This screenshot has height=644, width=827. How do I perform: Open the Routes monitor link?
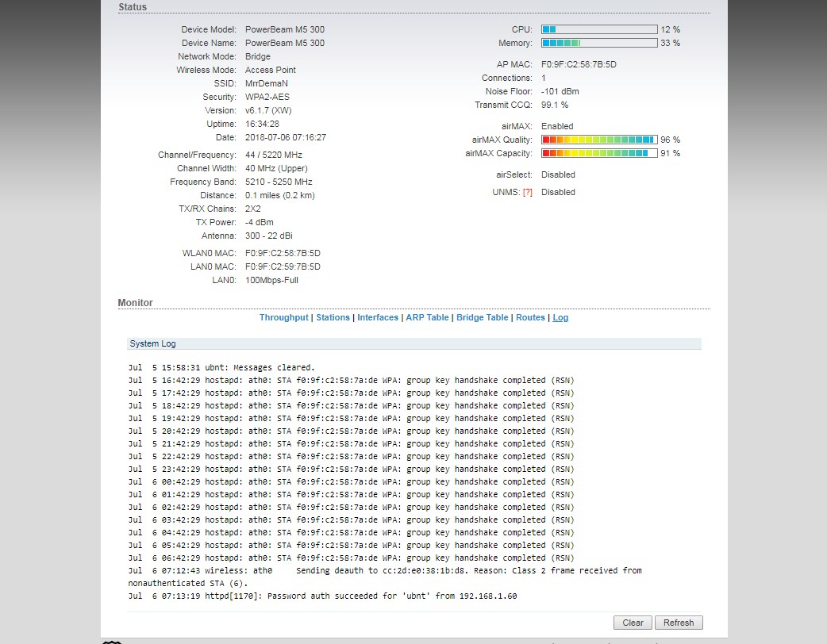pyautogui.click(x=530, y=317)
